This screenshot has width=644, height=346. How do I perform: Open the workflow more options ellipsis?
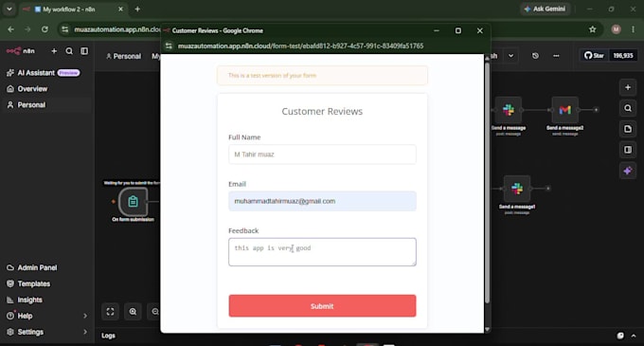556,56
